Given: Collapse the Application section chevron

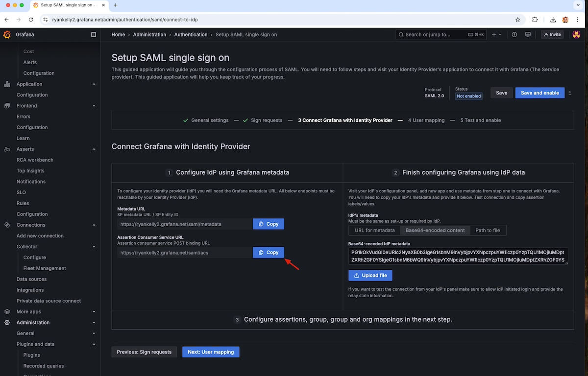Looking at the screenshot, I should (x=94, y=84).
